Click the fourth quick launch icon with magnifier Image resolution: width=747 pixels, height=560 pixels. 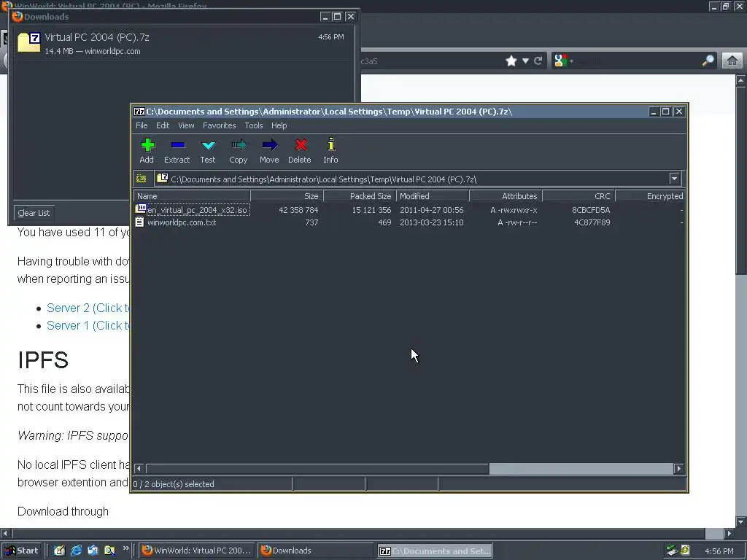pos(109,551)
